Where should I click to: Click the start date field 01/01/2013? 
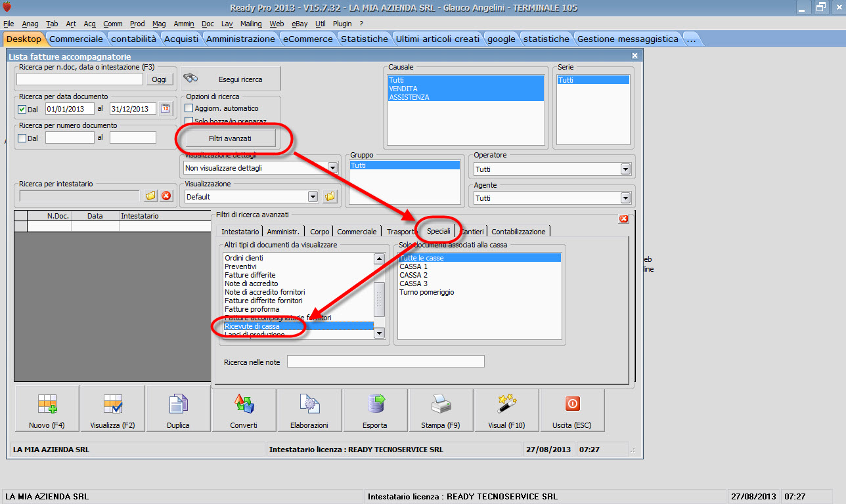click(x=70, y=109)
